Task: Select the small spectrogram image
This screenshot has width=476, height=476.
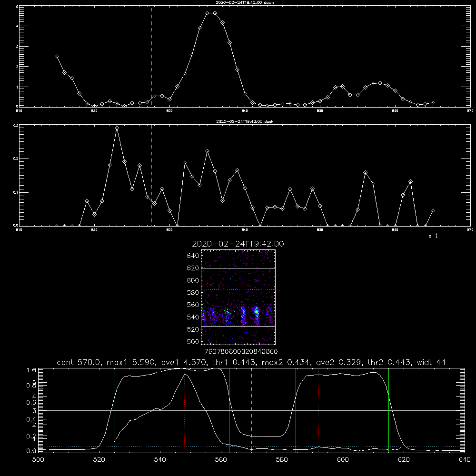Action: (x=238, y=297)
